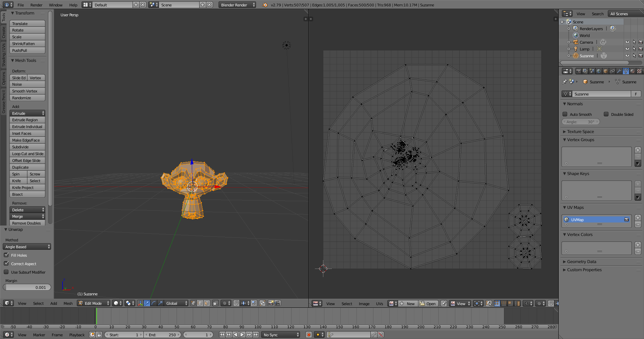Open the Mesh menu in the 3D view header
This screenshot has width=644, height=339.
[x=68, y=303]
